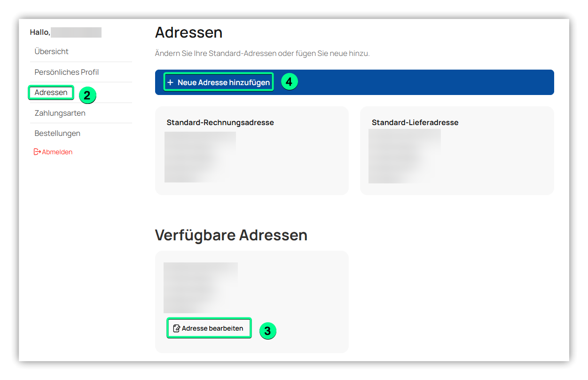Viewport: 588px width, 380px height.
Task: View Bestellungen from the sidebar
Action: [x=57, y=134]
